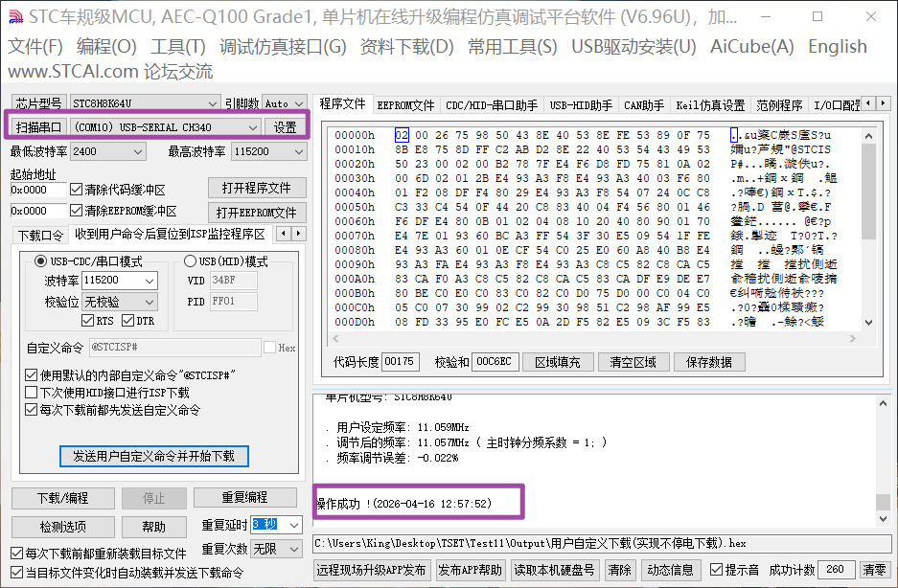This screenshot has width=898, height=588.
Task: Open the 文件(F) menu
Action: tap(35, 46)
